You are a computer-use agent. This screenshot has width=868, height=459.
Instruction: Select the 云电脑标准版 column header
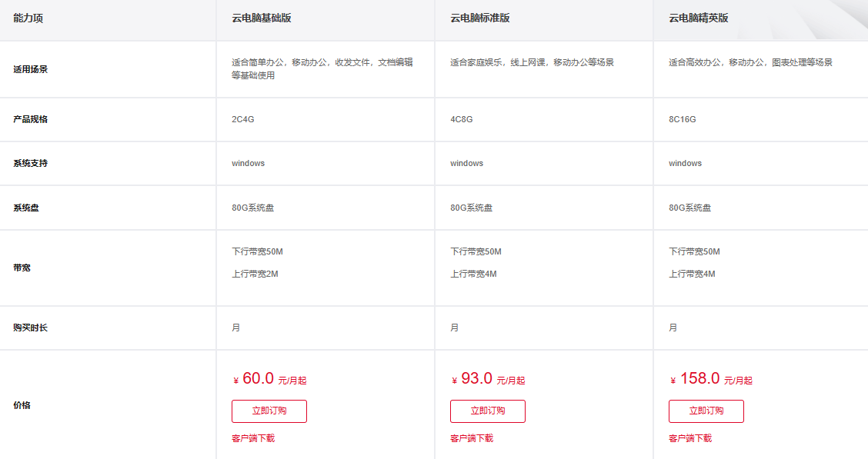[x=480, y=18]
